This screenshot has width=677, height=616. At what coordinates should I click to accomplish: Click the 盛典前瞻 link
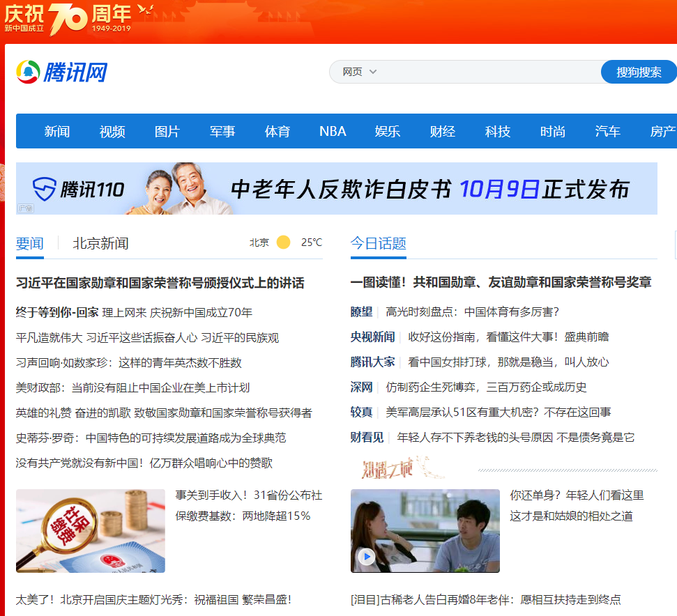coord(586,337)
